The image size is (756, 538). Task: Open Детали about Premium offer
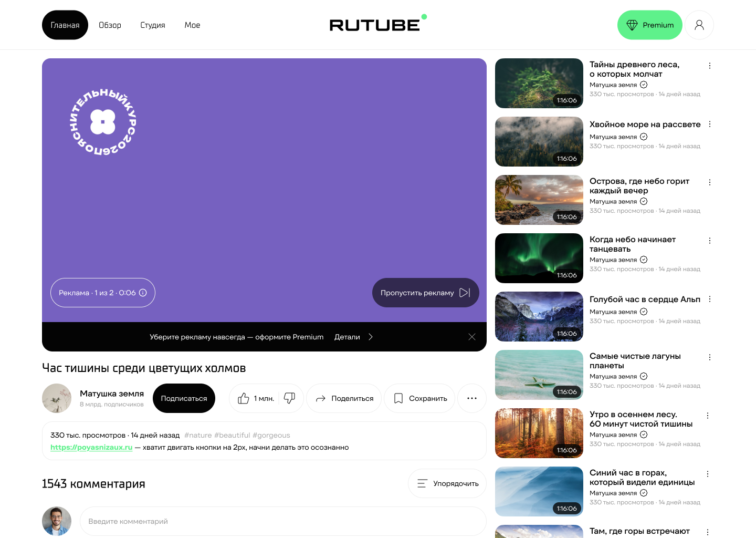(x=347, y=337)
